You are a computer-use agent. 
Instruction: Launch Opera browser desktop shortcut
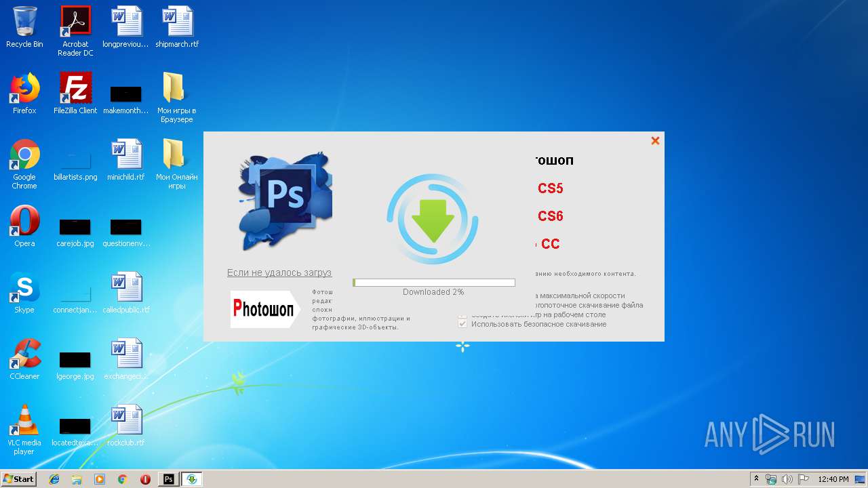click(x=24, y=226)
